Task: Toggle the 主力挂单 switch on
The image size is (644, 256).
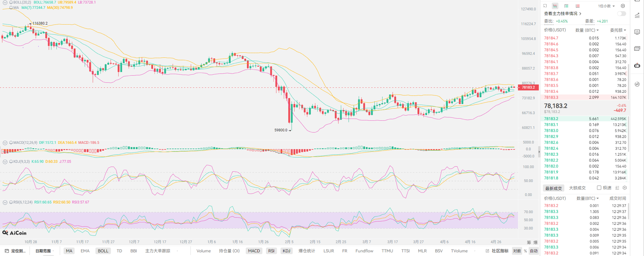Action: point(621,14)
